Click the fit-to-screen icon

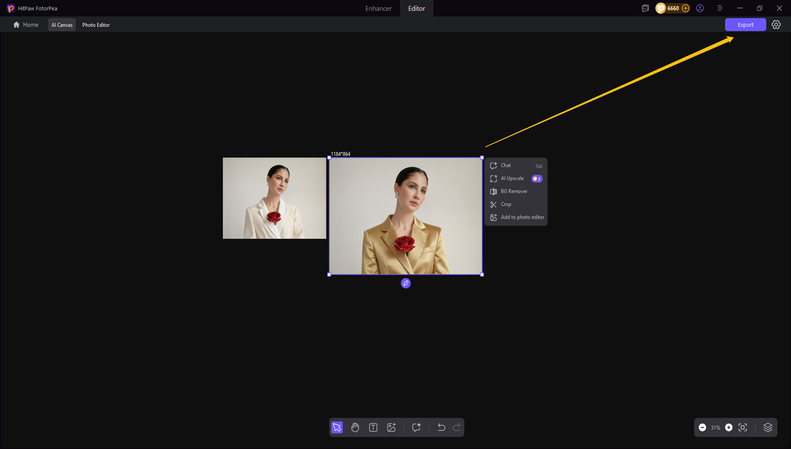coord(743,427)
